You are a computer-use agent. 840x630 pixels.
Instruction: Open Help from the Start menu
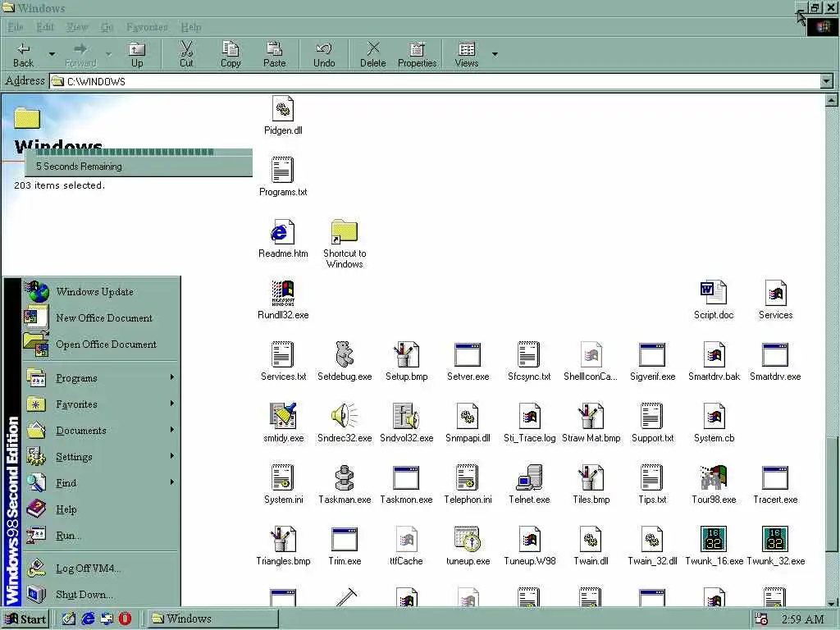tap(101, 509)
